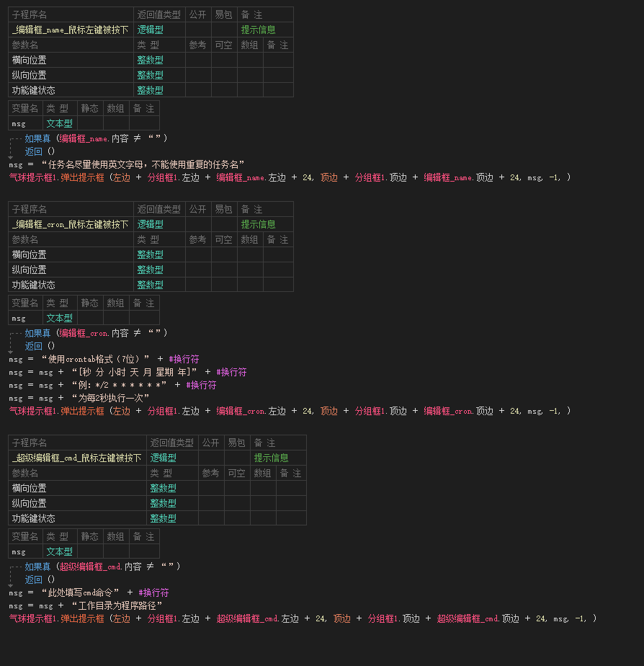Click 逻辑型 return type of _超级编辑框_cmd subroutine
Screen dimensions: 644x666
163,458
